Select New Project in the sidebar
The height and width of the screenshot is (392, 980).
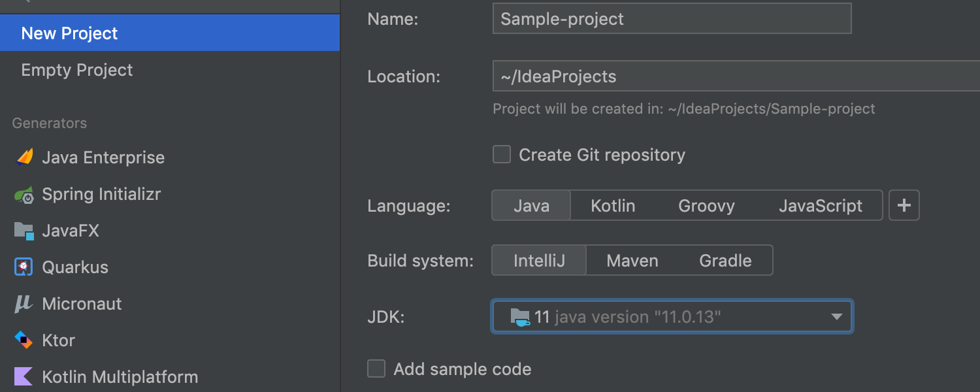(69, 33)
